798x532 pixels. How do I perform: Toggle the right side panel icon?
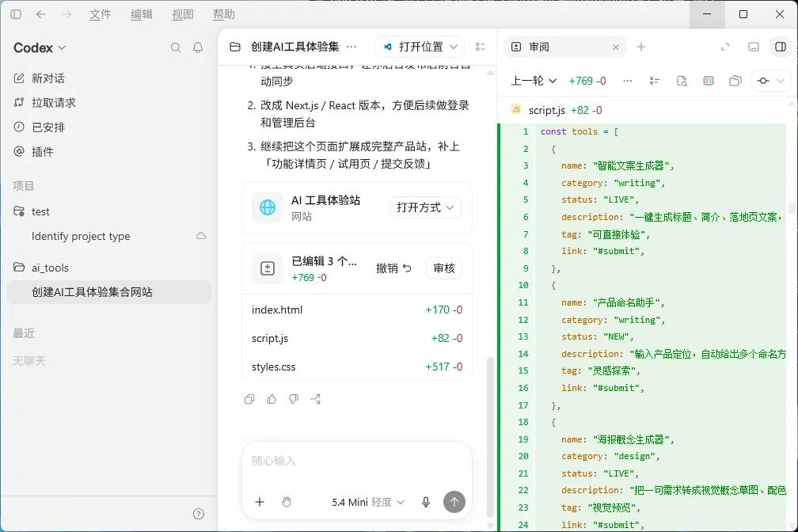pyautogui.click(x=781, y=47)
